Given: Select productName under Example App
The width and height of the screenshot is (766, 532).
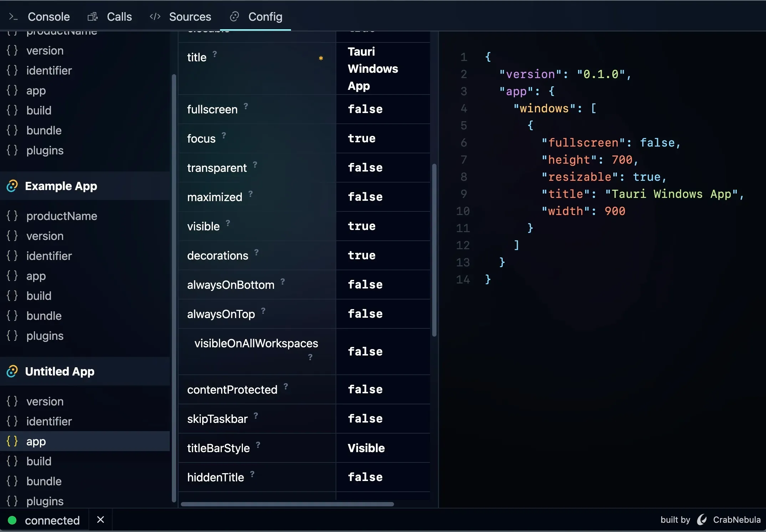Looking at the screenshot, I should (x=85, y=216).
